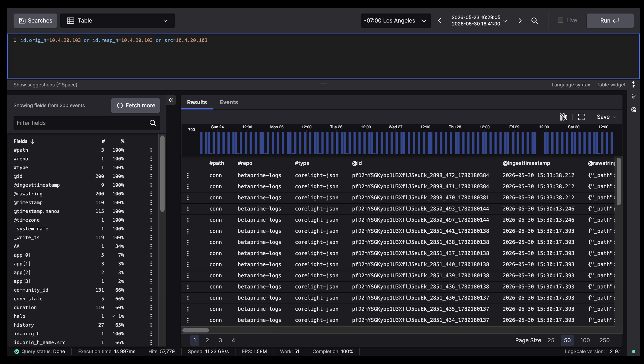Set page size to 25
The height and width of the screenshot is (364, 644).
tap(551, 340)
